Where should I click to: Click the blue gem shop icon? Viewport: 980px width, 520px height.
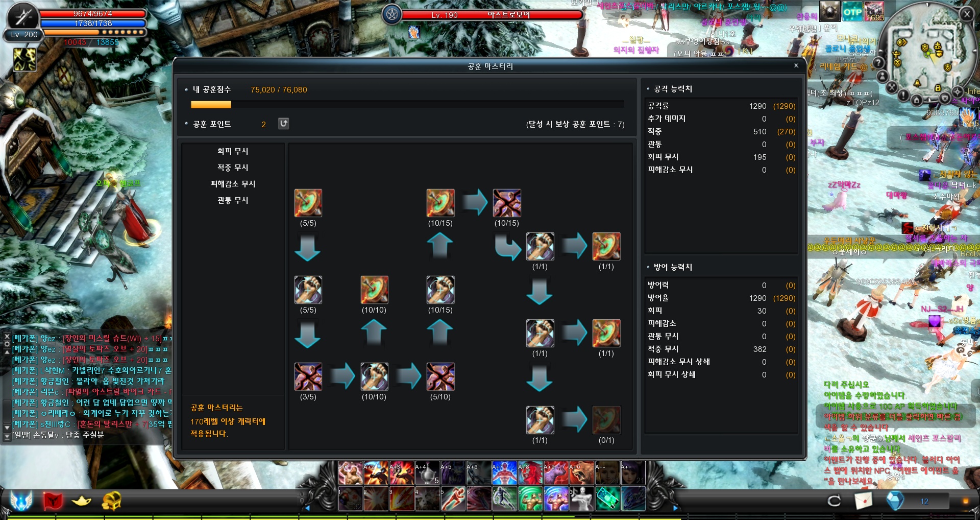[894, 501]
